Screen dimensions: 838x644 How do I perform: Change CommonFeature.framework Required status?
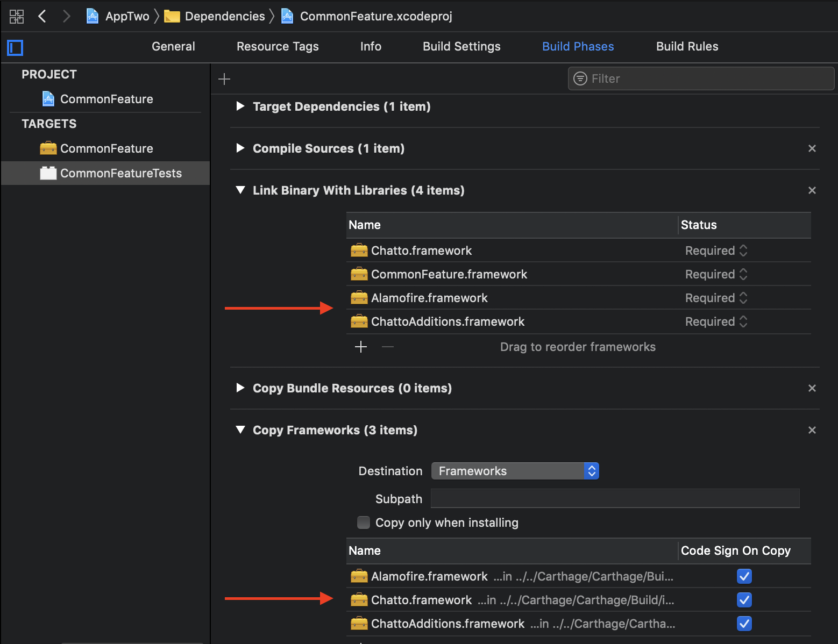tap(716, 274)
